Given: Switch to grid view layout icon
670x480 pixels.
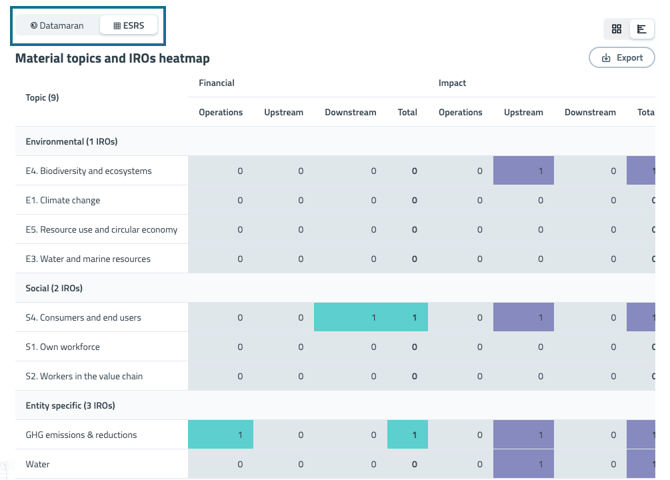Looking at the screenshot, I should coord(616,29).
